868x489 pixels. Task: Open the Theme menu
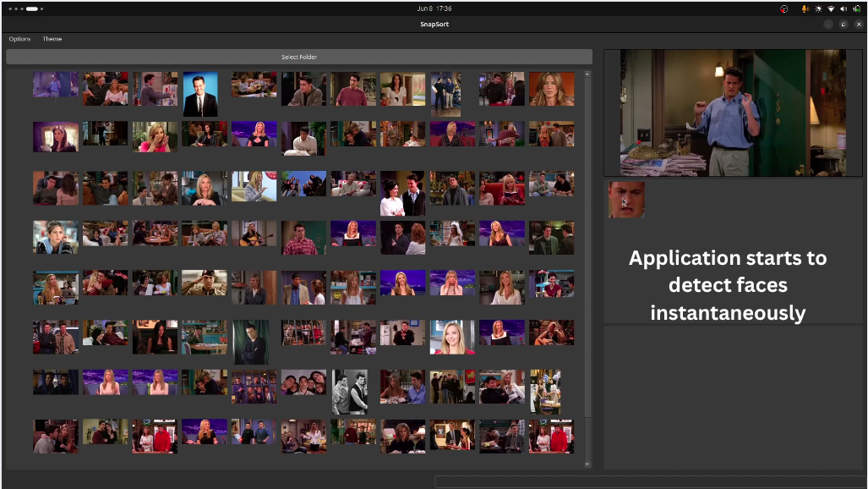(x=52, y=39)
